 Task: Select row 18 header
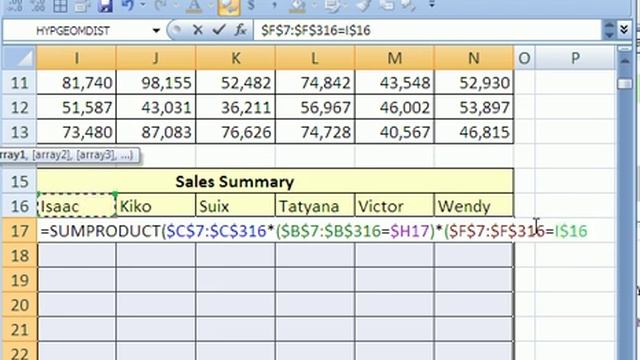20,255
